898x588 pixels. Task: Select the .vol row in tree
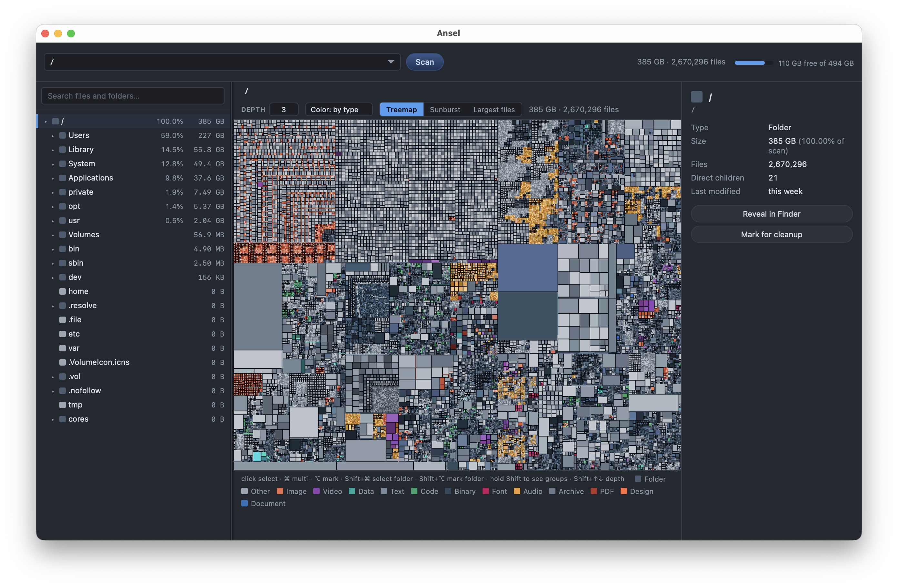click(133, 377)
